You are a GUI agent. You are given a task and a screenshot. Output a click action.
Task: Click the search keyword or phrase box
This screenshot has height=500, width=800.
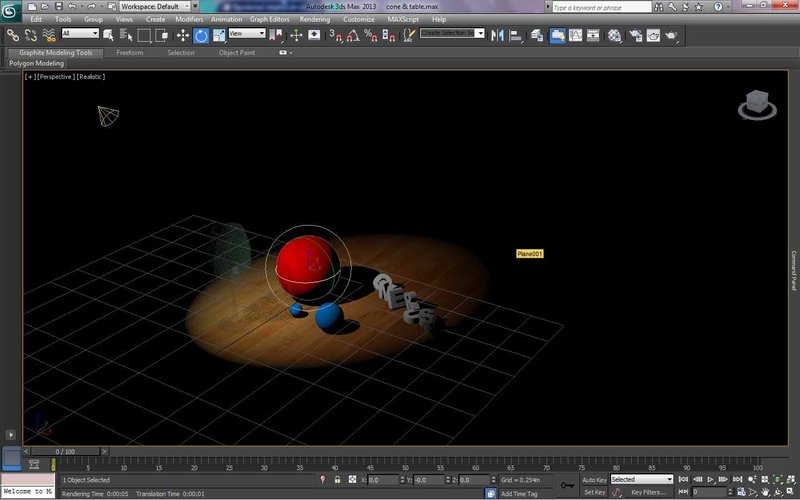click(602, 7)
